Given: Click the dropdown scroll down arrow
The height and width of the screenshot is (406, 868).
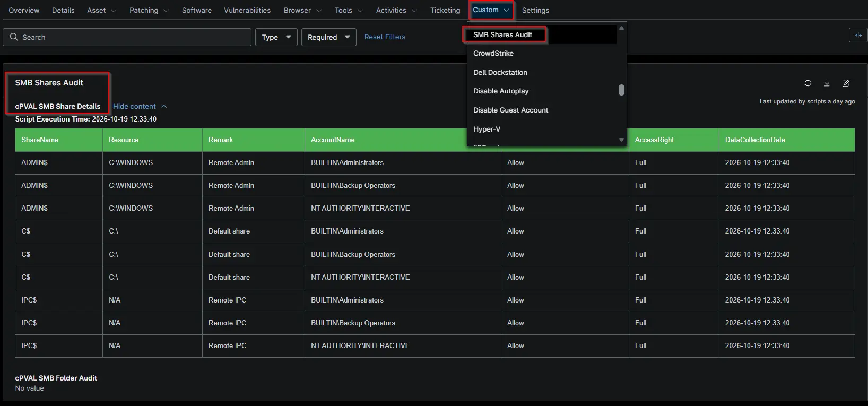Looking at the screenshot, I should click(621, 140).
